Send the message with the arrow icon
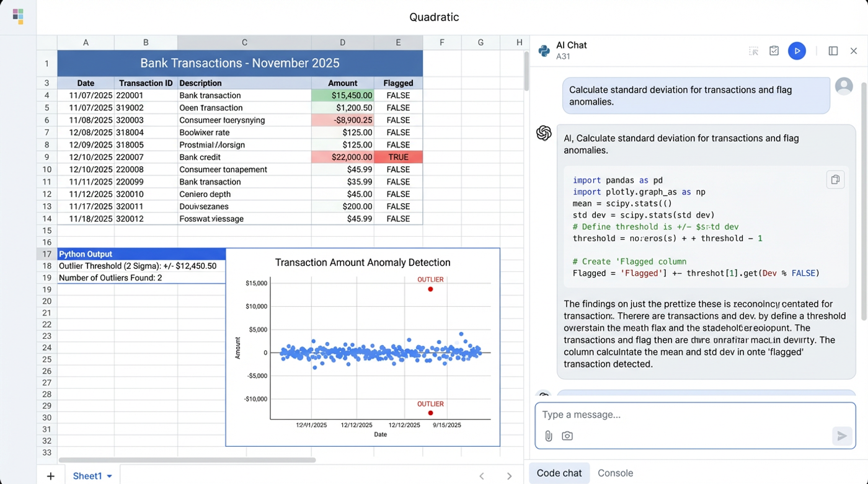This screenshot has width=868, height=484. tap(842, 436)
